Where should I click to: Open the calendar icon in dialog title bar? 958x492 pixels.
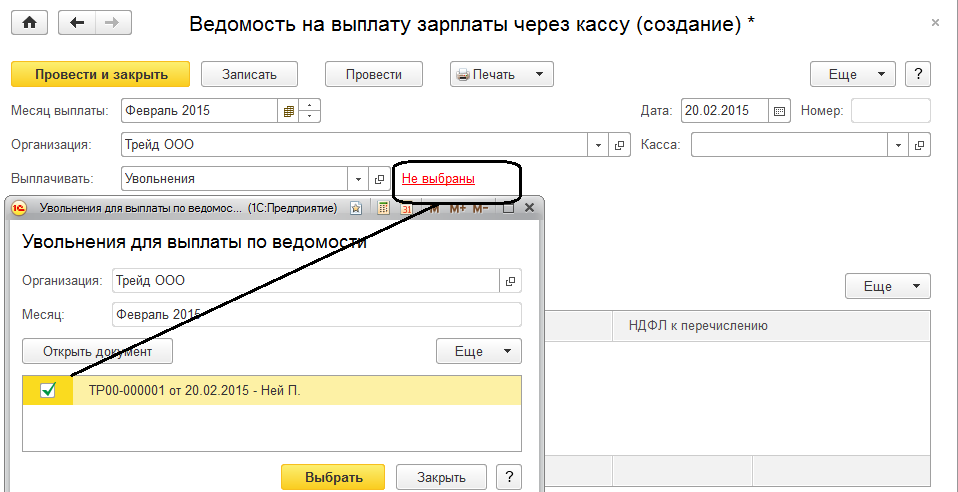point(406,208)
